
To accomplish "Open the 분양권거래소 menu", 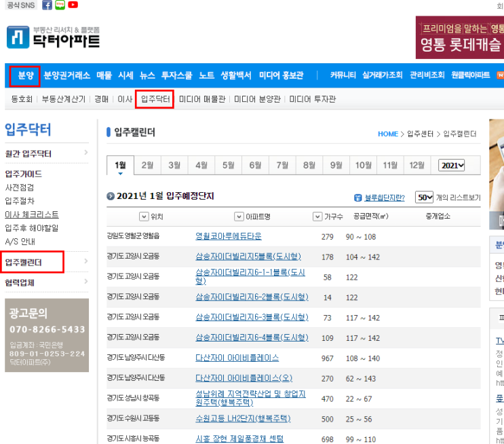I will click(67, 75).
